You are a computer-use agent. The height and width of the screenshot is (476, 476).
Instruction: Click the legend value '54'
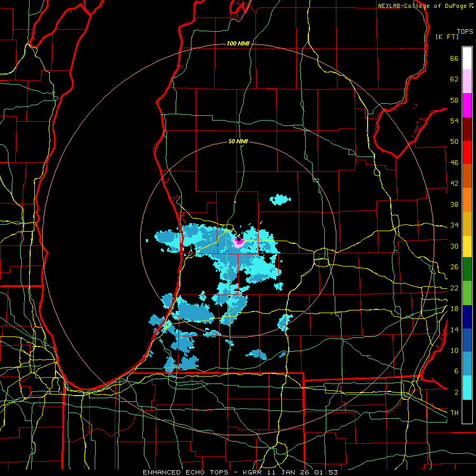454,121
